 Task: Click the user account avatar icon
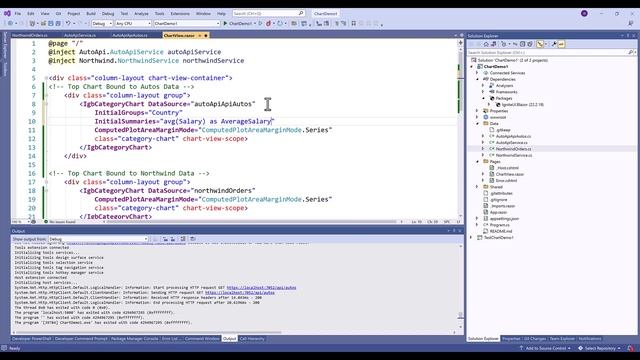584,13
